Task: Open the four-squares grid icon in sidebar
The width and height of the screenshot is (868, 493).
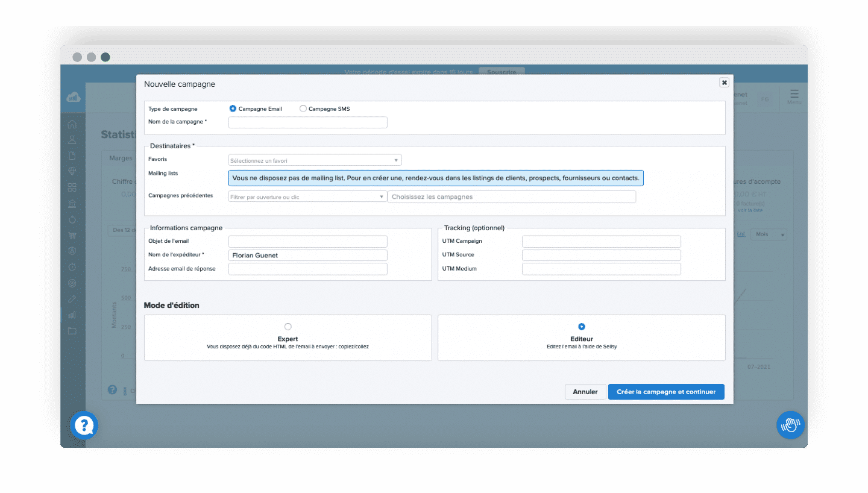Action: [72, 187]
